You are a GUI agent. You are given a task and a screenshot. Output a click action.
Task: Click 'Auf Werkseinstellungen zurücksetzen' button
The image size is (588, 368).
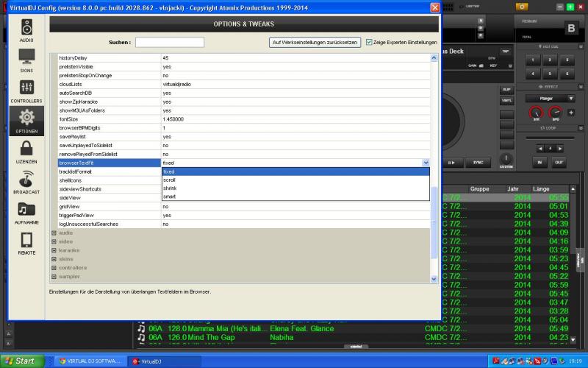pyautogui.click(x=315, y=43)
